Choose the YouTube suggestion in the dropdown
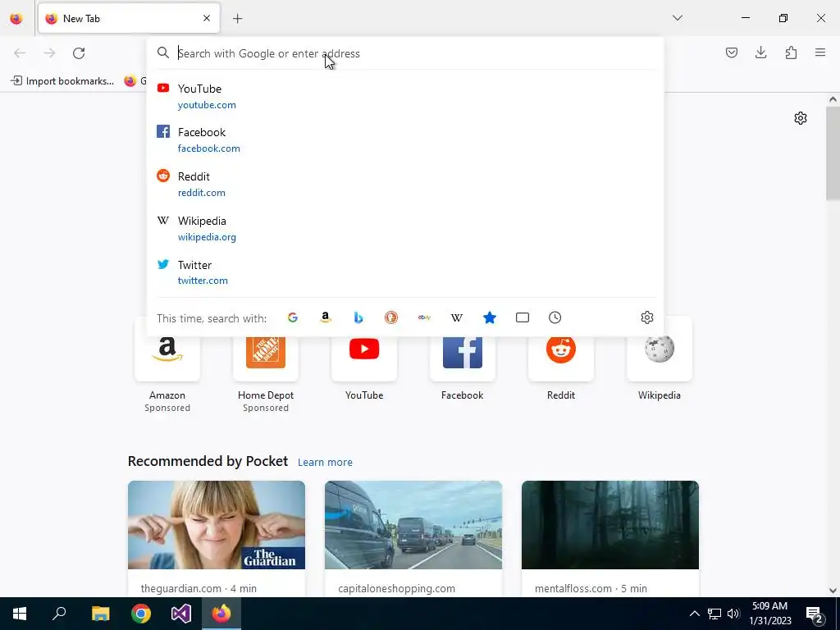The width and height of the screenshot is (840, 630). click(x=405, y=97)
